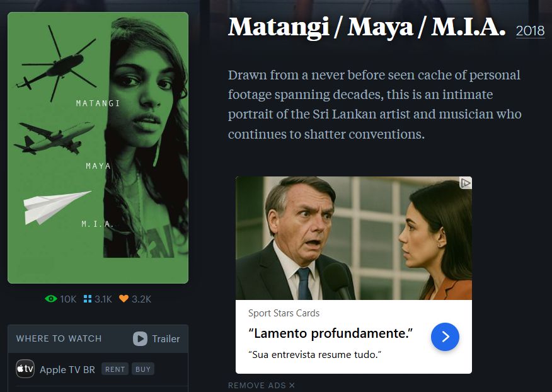Open the AdChoices icon on the ad
Screen dimensions: 552x392
pyautogui.click(x=466, y=183)
